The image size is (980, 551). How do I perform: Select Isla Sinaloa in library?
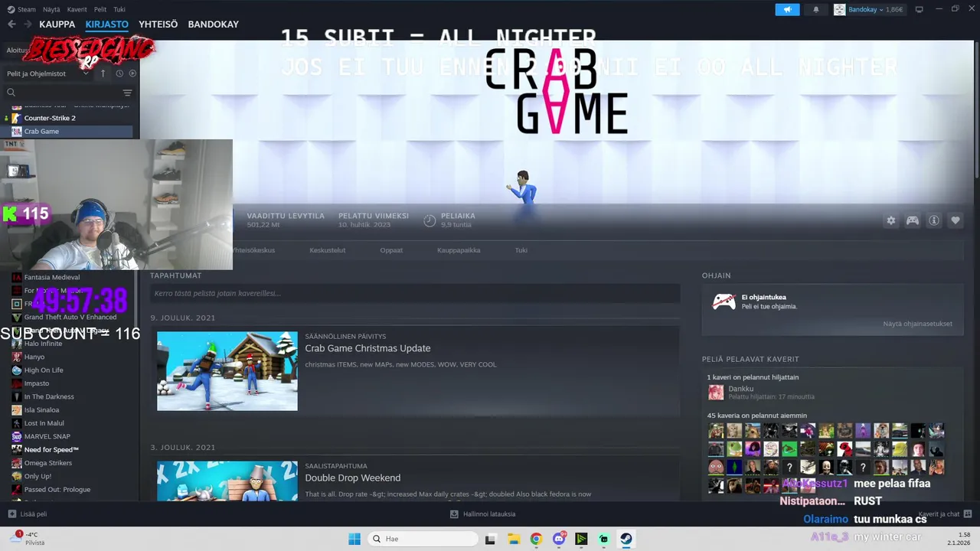(x=41, y=410)
